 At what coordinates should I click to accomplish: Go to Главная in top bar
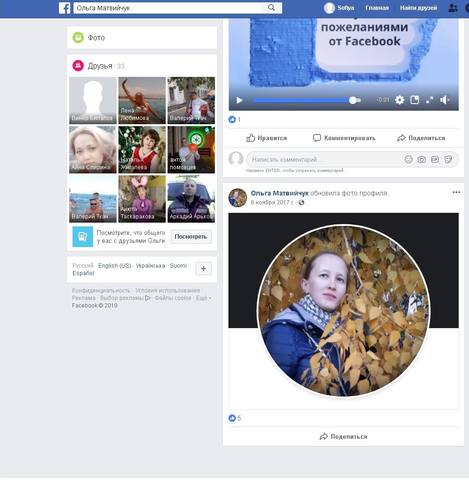pyautogui.click(x=377, y=8)
